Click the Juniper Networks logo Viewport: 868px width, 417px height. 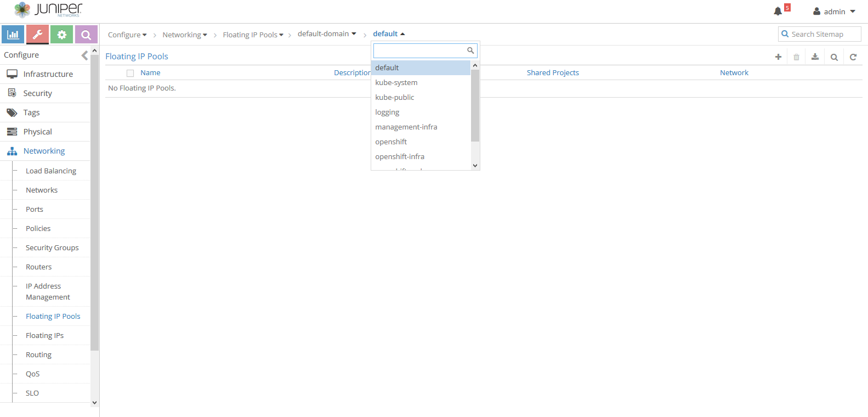click(x=48, y=10)
